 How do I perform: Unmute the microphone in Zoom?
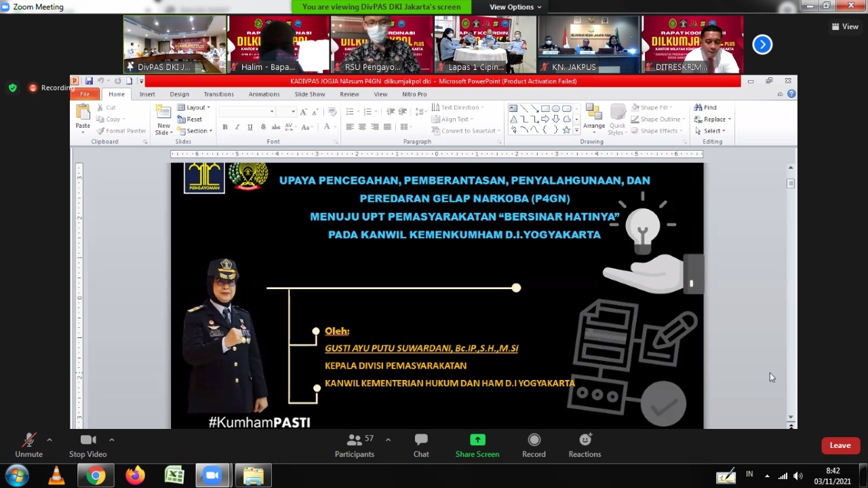(28, 446)
